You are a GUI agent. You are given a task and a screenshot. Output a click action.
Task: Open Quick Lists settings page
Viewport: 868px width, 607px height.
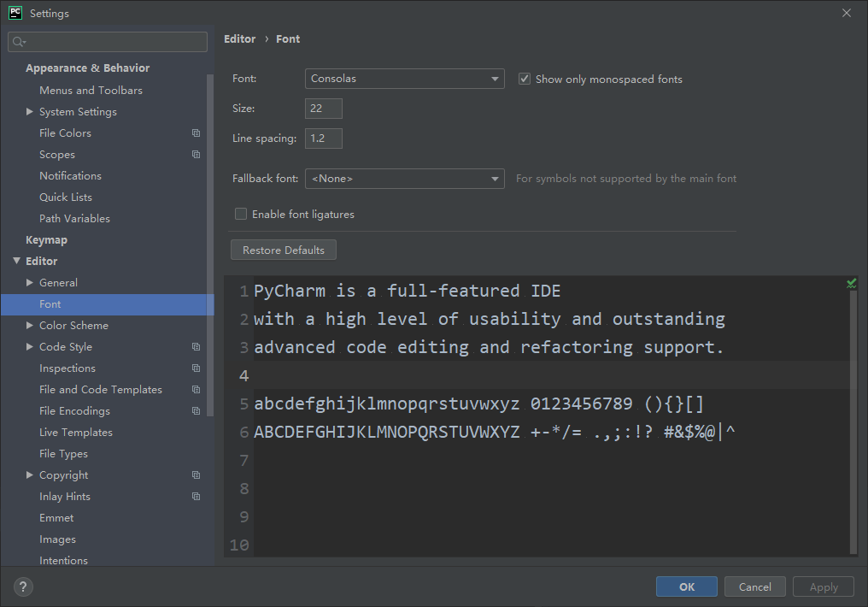click(65, 197)
